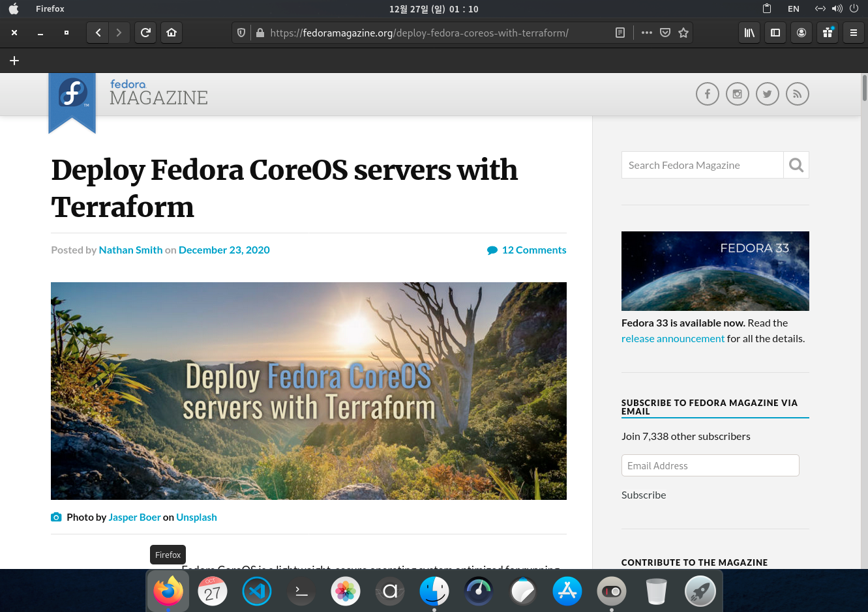Open Photos app in the dock
Screen dimensions: 868x612
coord(346,591)
